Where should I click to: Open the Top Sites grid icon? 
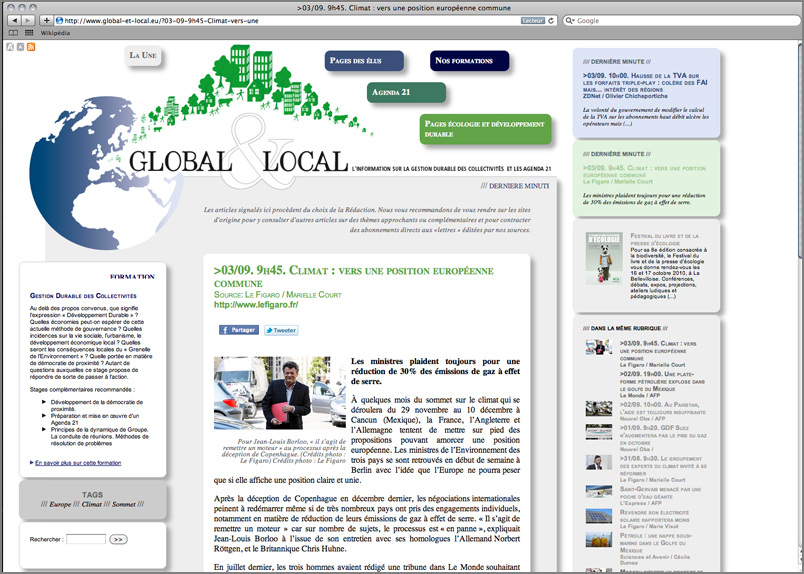click(x=29, y=33)
